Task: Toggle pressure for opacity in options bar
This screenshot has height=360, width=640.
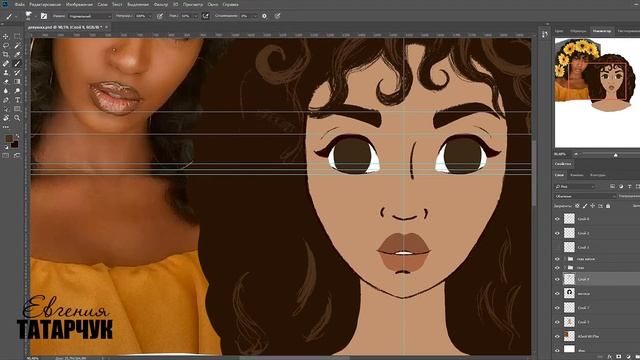Action: pyautogui.click(x=160, y=16)
